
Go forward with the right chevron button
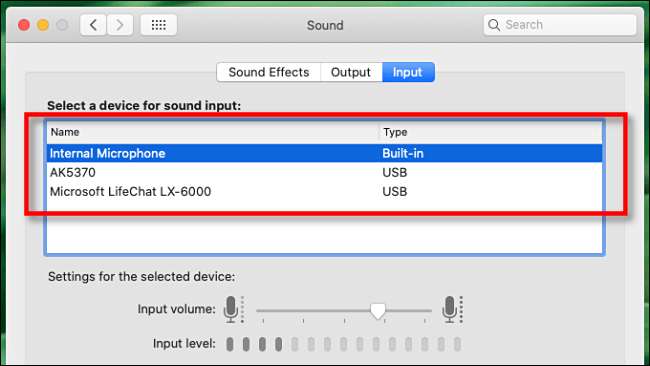[x=120, y=25]
